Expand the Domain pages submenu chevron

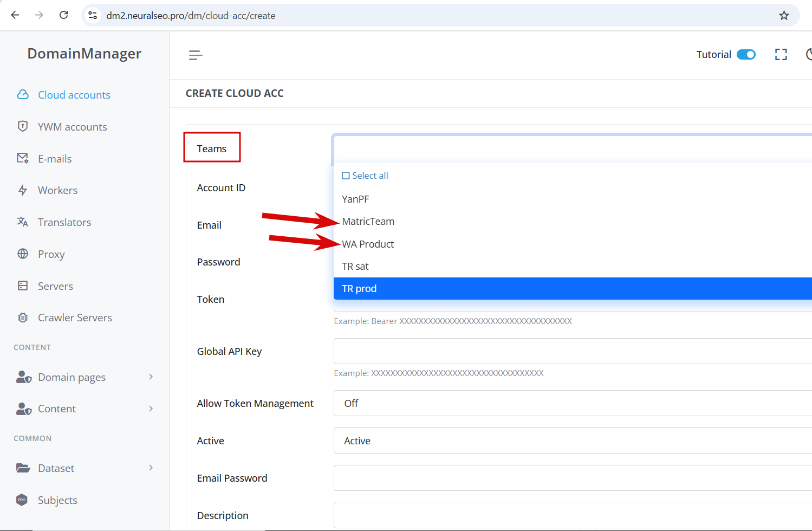tap(151, 377)
